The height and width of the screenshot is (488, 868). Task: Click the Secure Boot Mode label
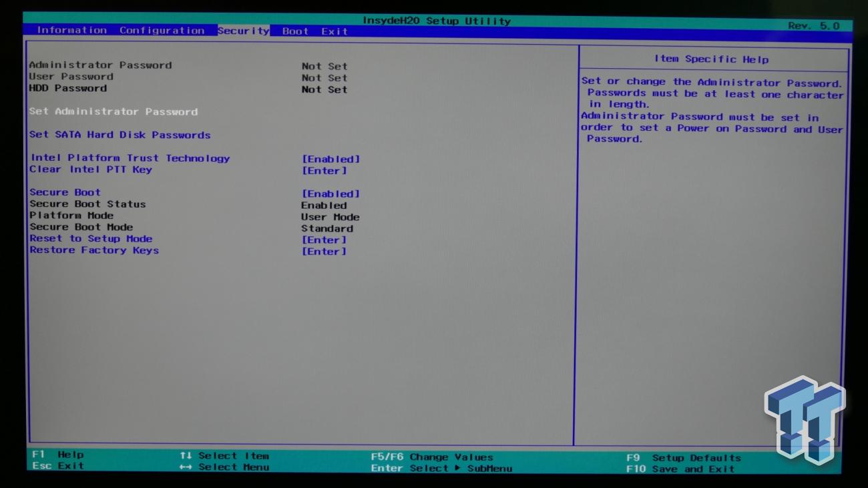(x=81, y=227)
